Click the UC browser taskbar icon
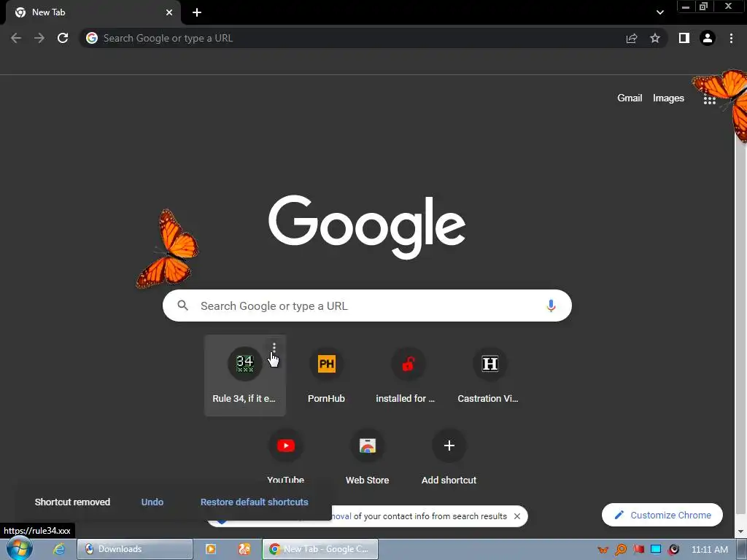Viewport: 747px width, 560px height. (x=244, y=549)
